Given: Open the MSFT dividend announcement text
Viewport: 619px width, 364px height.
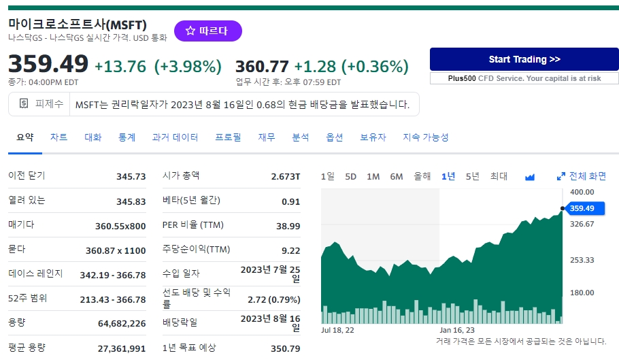Looking at the screenshot, I should [x=242, y=105].
